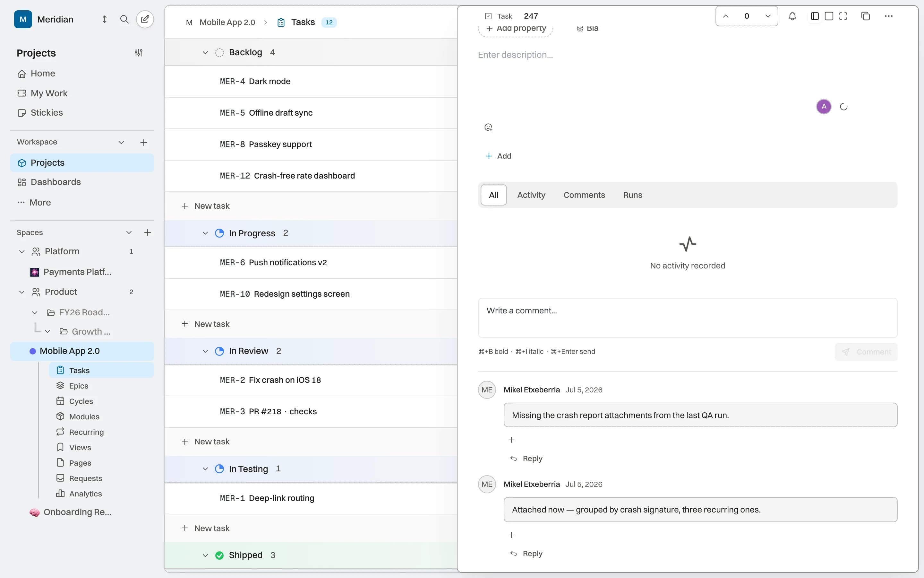The width and height of the screenshot is (924, 578).
Task: Switch to the Activity tab
Action: (x=531, y=195)
